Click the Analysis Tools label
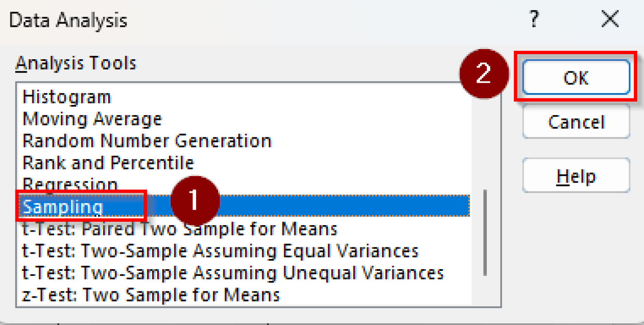 [75, 63]
